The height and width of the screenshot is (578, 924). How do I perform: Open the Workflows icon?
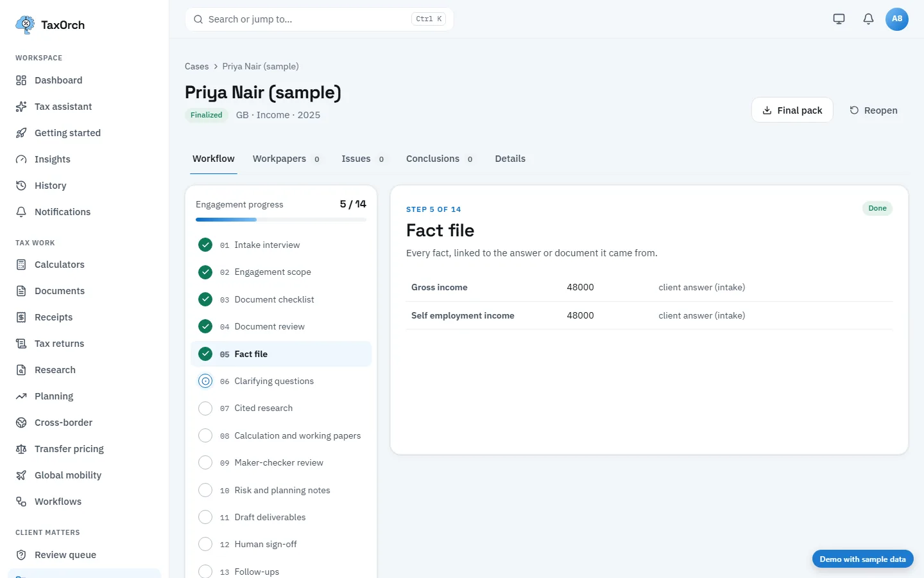(21, 502)
